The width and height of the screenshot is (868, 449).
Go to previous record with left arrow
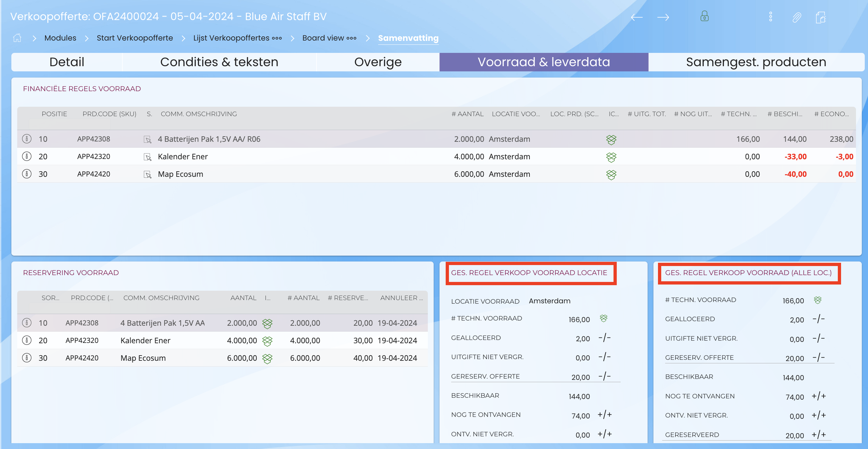637,17
